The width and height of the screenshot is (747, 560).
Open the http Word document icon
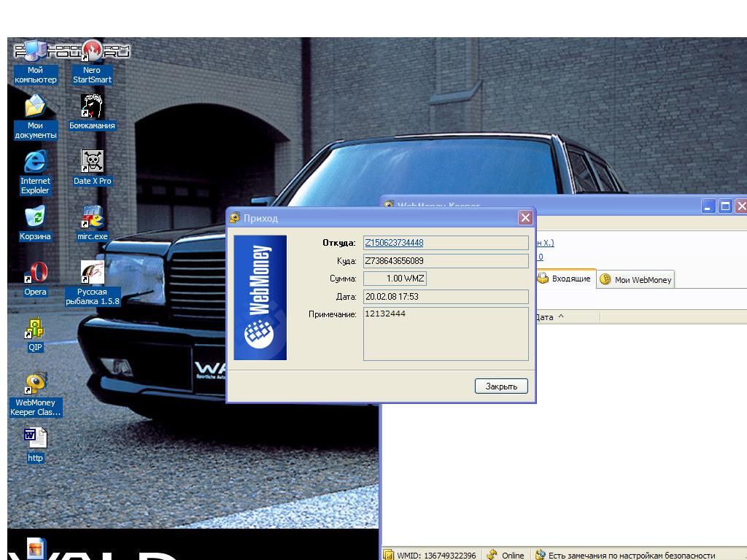pos(35,439)
